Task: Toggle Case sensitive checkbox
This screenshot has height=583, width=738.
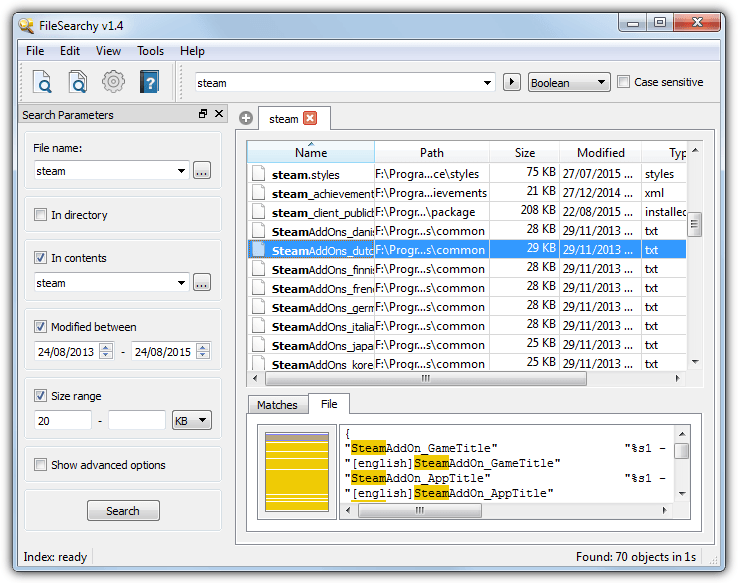Action: (x=623, y=82)
